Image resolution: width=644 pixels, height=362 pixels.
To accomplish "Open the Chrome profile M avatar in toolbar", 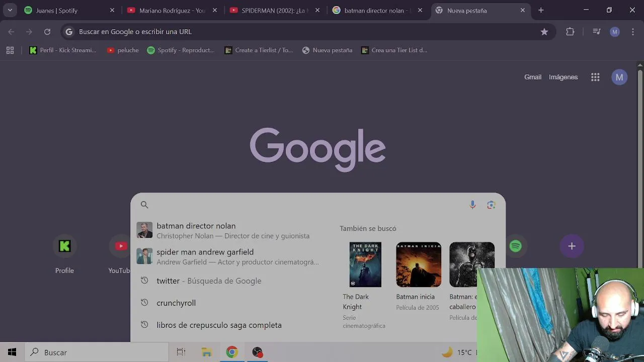I will click(615, 32).
